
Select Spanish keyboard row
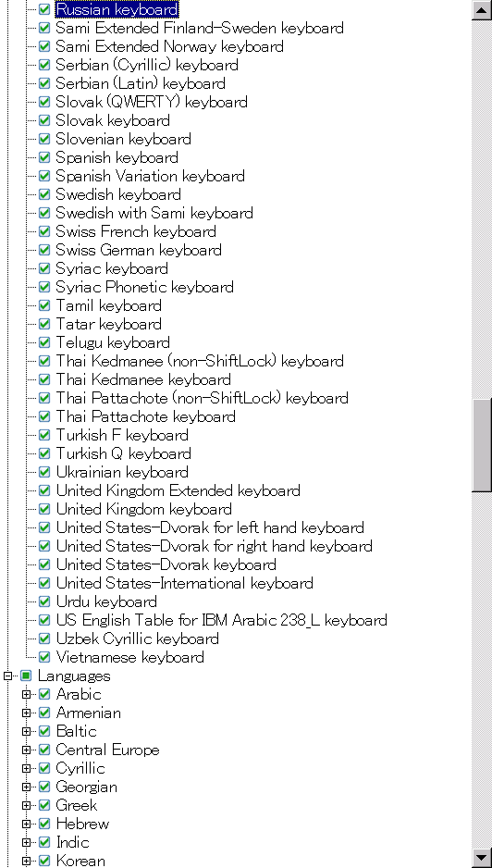tap(117, 157)
